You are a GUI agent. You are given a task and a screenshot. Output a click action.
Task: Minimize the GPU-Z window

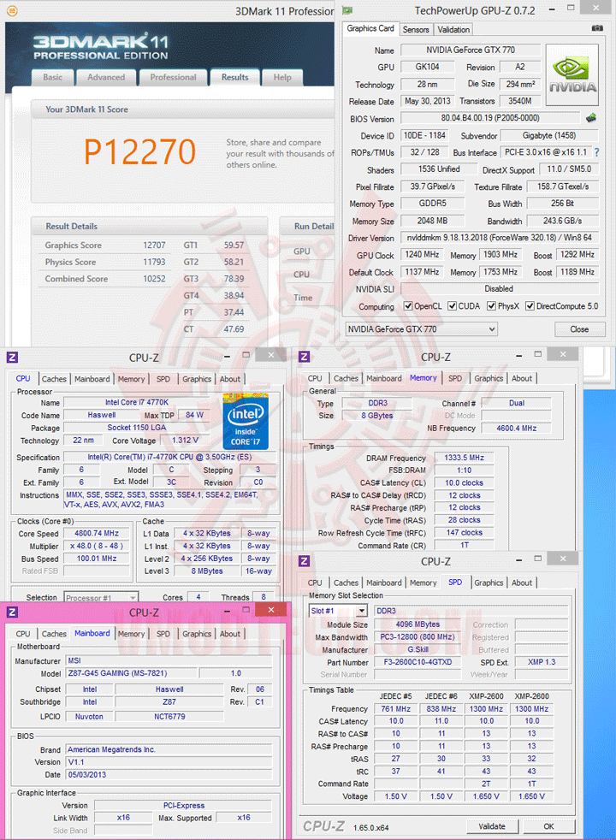tap(552, 9)
